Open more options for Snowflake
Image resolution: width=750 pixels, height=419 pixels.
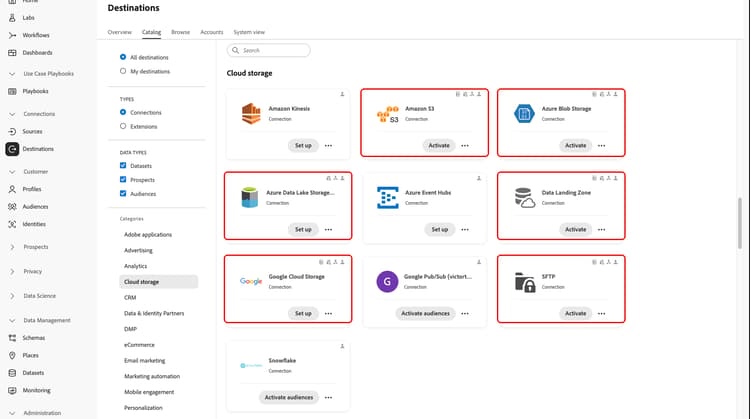click(328, 397)
